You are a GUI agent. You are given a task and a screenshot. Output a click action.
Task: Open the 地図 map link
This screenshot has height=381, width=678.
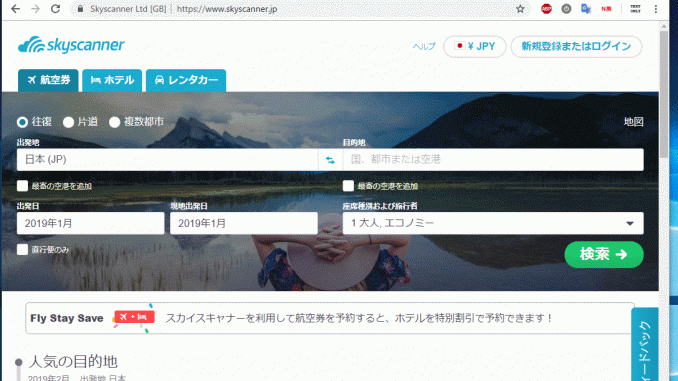pyautogui.click(x=633, y=122)
